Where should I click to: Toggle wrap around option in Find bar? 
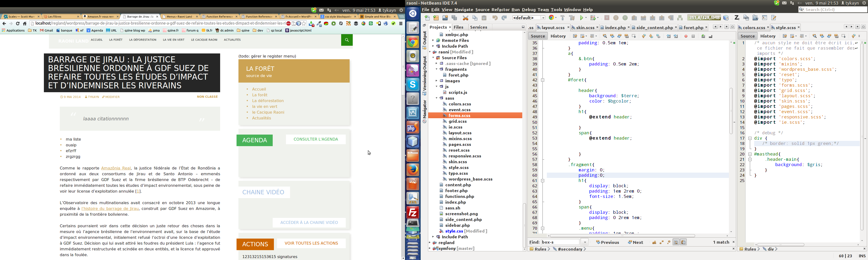point(683,242)
